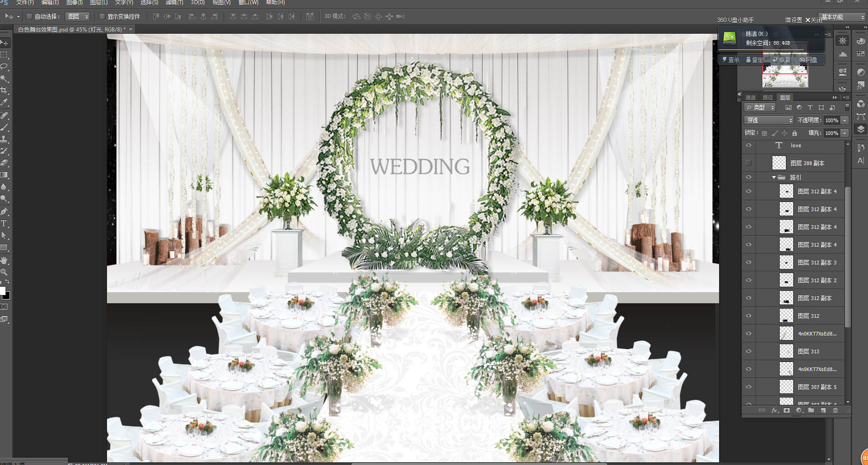Select the Eraser tool
The image size is (868, 465).
(x=4, y=163)
